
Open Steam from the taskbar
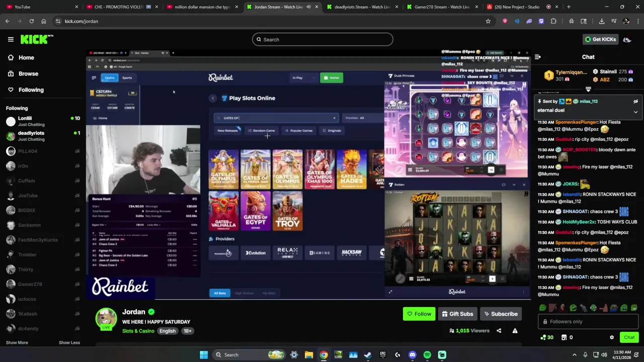click(x=368, y=355)
